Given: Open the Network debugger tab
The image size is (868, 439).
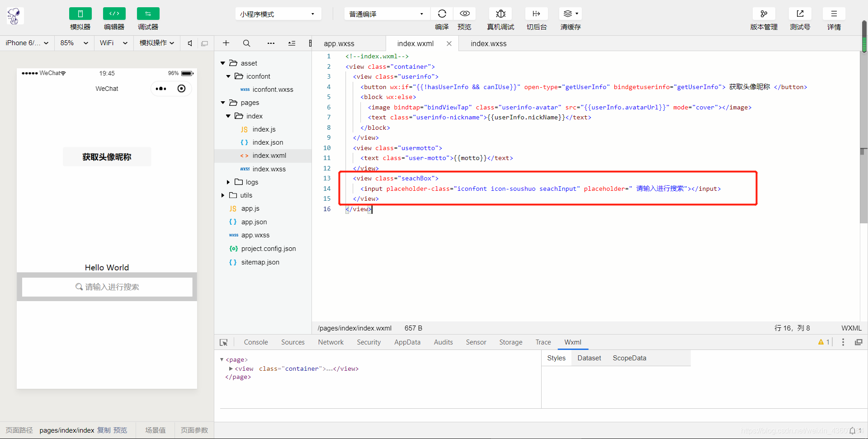Looking at the screenshot, I should [331, 342].
